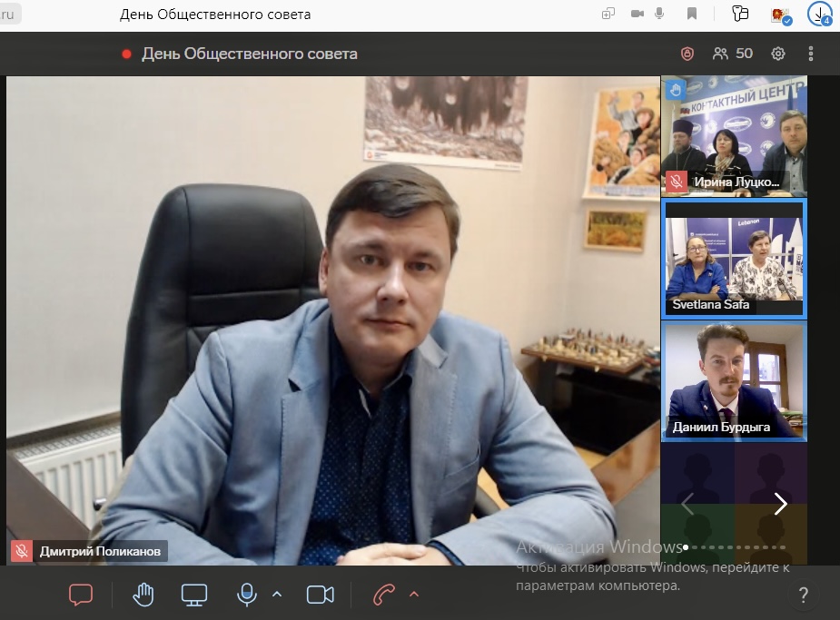Screen dimensions: 840x620
Task: Expand microphone options chevron
Action: (277, 595)
